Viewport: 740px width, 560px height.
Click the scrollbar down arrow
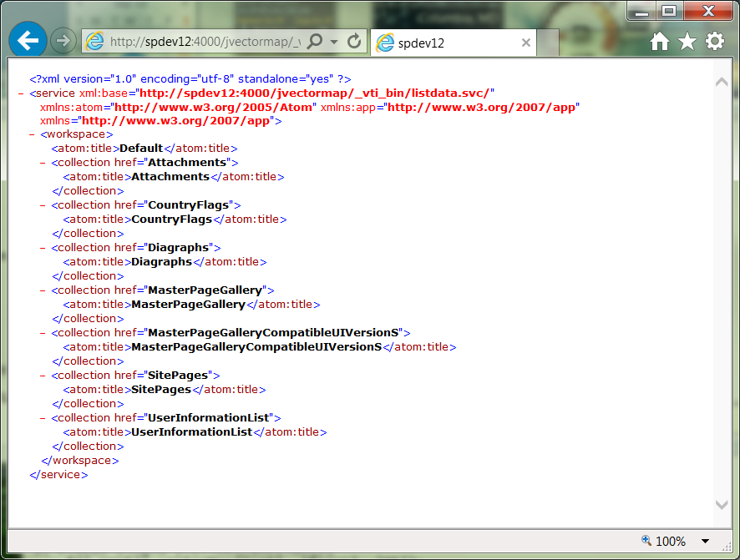(x=722, y=504)
